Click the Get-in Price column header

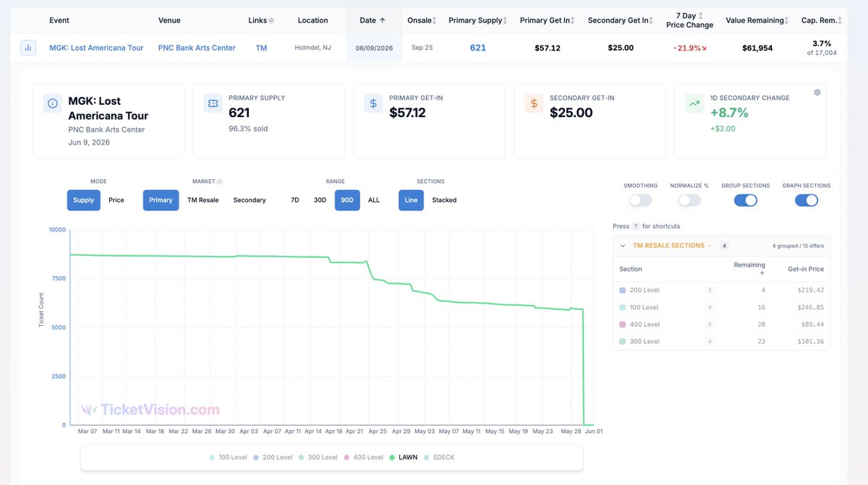click(x=806, y=269)
